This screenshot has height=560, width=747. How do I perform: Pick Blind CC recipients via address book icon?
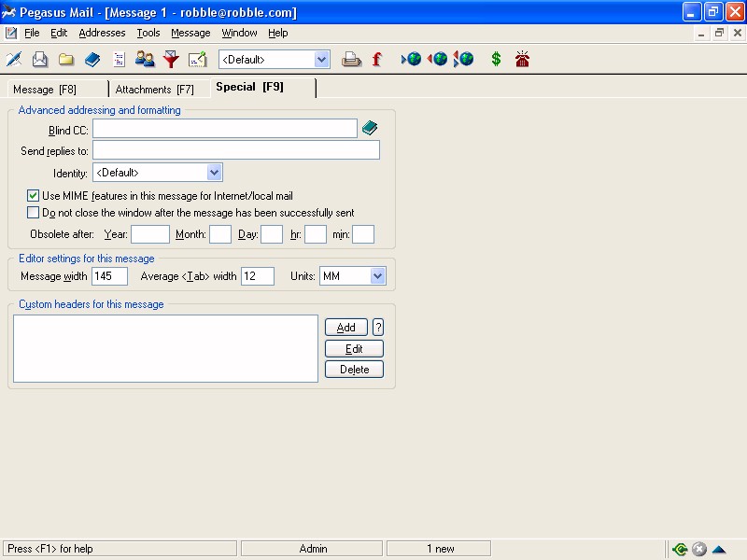point(370,128)
